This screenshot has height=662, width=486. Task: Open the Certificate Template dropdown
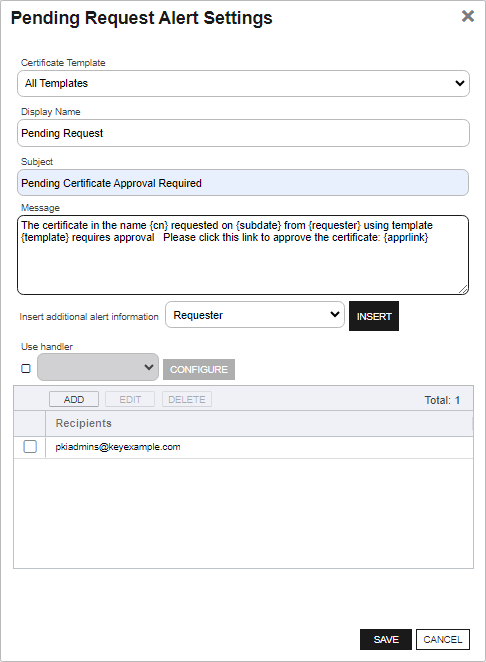[x=243, y=84]
